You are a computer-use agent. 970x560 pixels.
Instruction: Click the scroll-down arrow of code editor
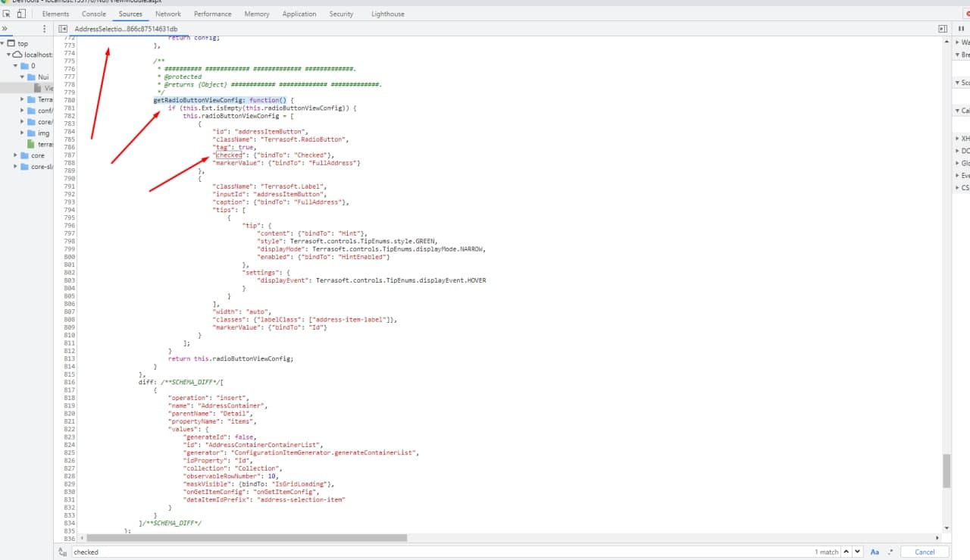point(947,528)
